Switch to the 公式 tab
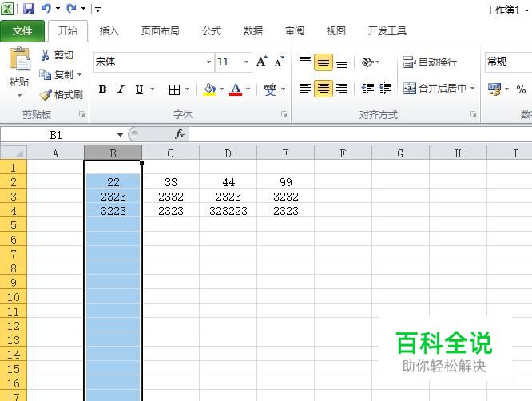The image size is (532, 401). [212, 31]
